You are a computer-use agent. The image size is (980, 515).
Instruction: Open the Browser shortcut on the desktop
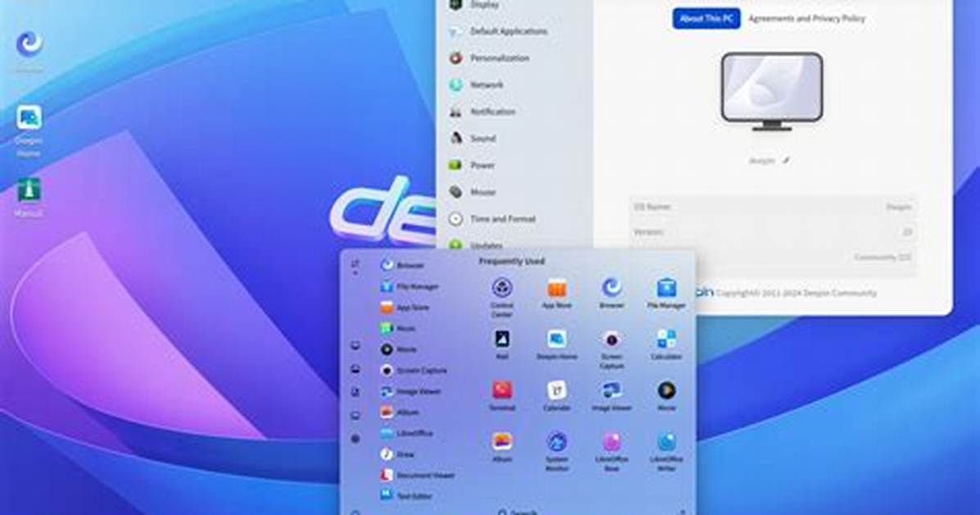pyautogui.click(x=29, y=43)
